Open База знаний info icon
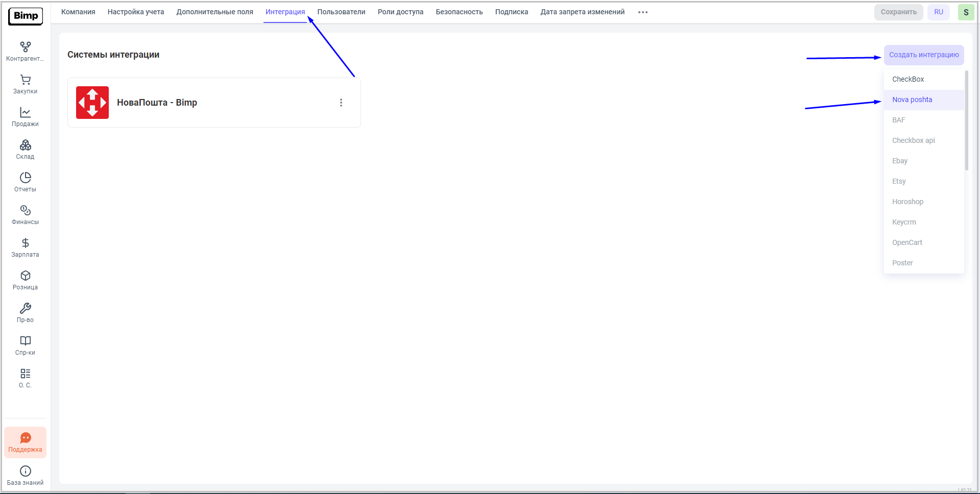Viewport: 980px width, 494px height. (x=25, y=471)
